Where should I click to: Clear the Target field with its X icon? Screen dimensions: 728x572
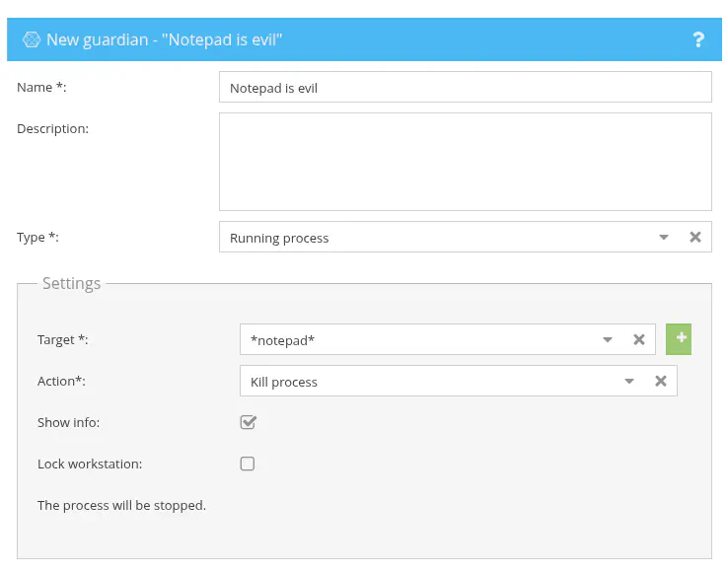(x=639, y=339)
